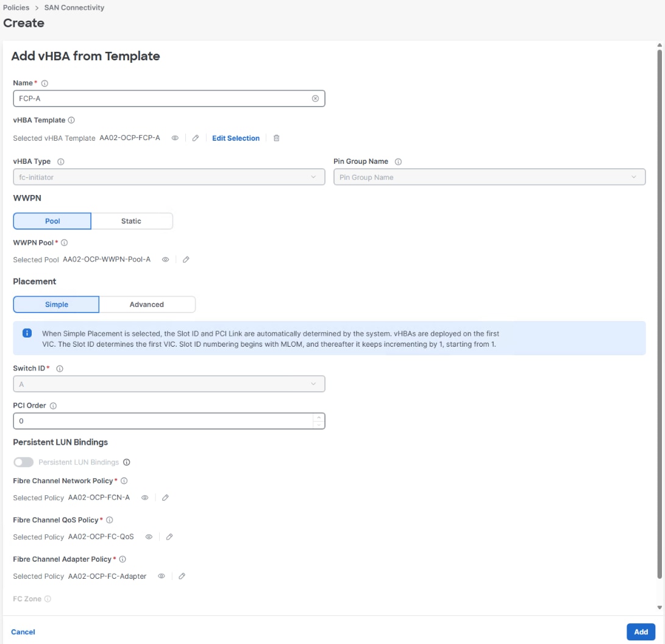Go to SAN Connectivity breadcrumb
Image resolution: width=665 pixels, height=644 pixels.
pyautogui.click(x=74, y=8)
